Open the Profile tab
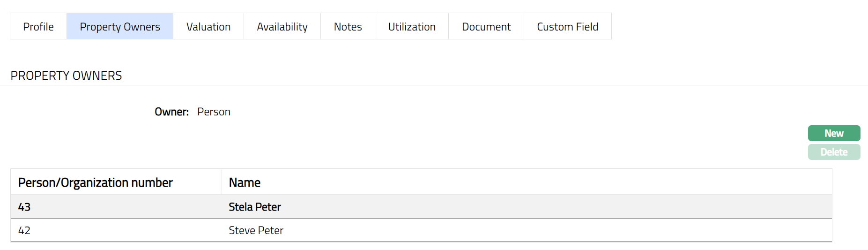This screenshot has height=250, width=868. [38, 27]
